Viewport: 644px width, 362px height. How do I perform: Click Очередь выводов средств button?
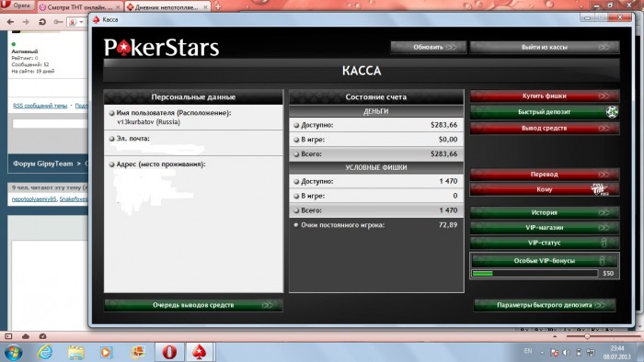pyautogui.click(x=193, y=305)
